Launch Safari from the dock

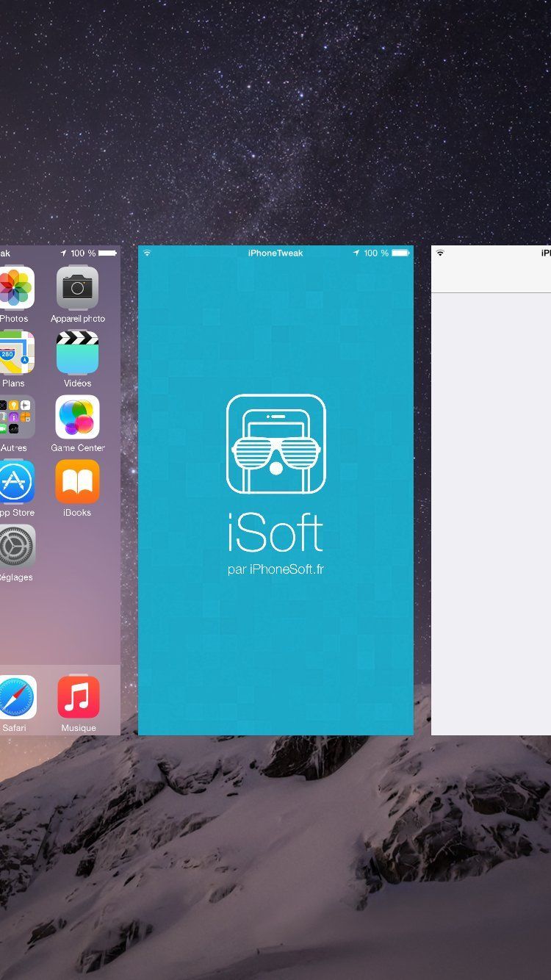click(x=16, y=697)
